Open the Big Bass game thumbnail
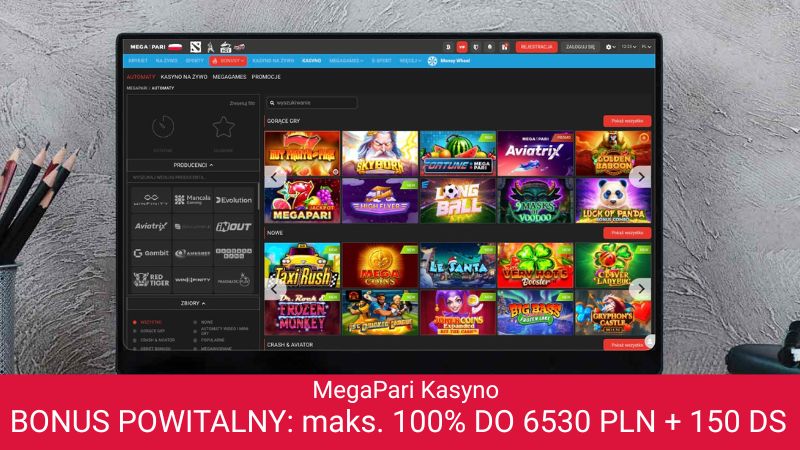Viewport: 800px width, 450px height. [535, 312]
